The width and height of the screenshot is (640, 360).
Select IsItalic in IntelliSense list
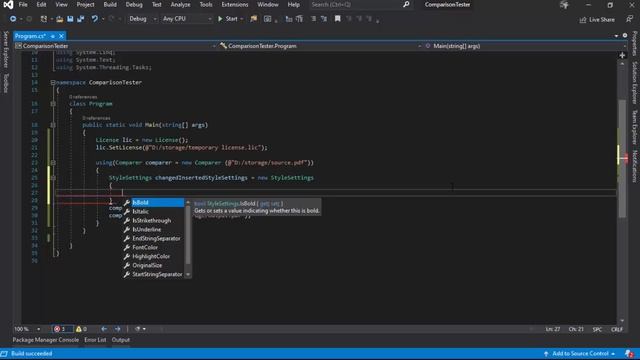(154, 211)
